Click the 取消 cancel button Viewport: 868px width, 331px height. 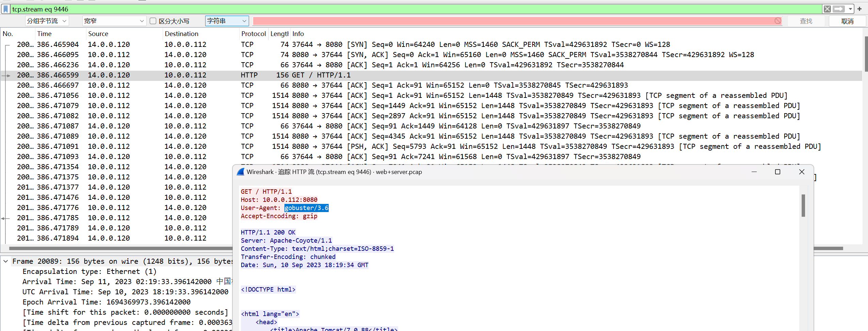tap(847, 21)
